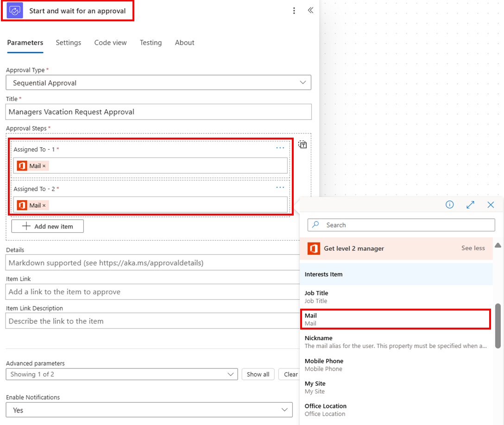Viewport: 504px width, 425px height.
Task: Click the Show all button
Action: click(258, 374)
